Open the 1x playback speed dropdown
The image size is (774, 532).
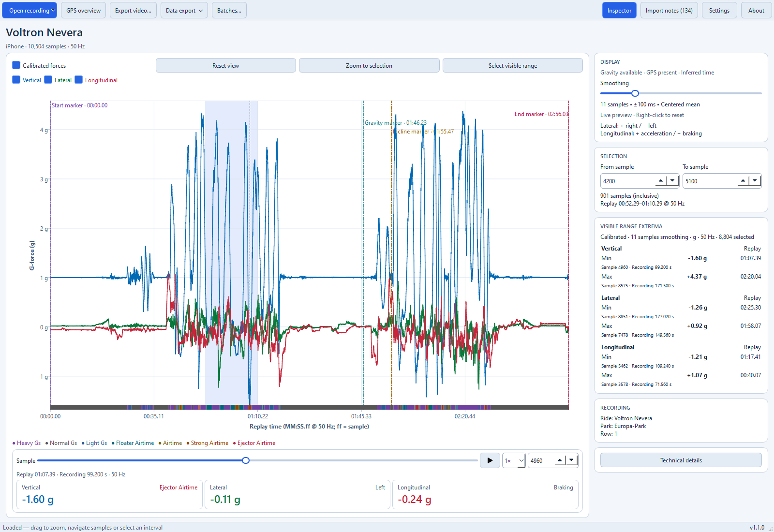click(x=514, y=460)
